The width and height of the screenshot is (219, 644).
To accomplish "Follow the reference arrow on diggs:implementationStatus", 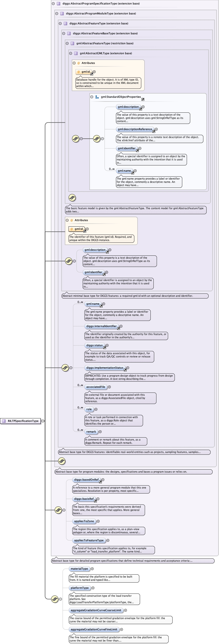I will coord(125,370).
